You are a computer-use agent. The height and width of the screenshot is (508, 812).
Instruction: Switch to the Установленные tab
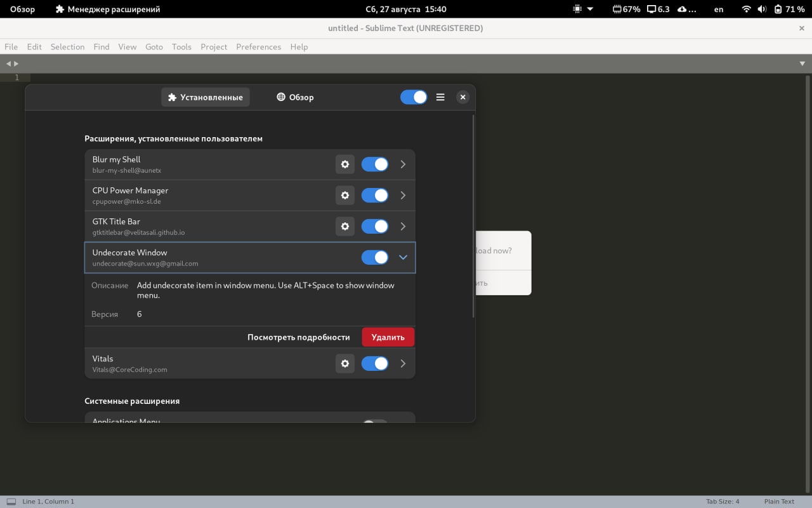206,97
